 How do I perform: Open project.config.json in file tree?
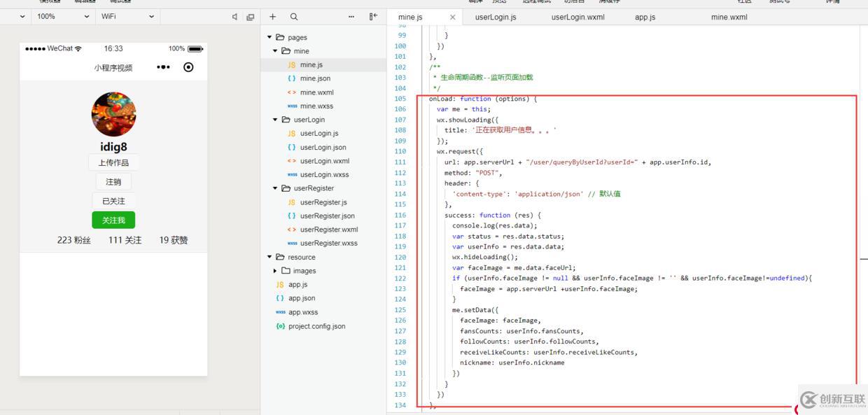316,326
